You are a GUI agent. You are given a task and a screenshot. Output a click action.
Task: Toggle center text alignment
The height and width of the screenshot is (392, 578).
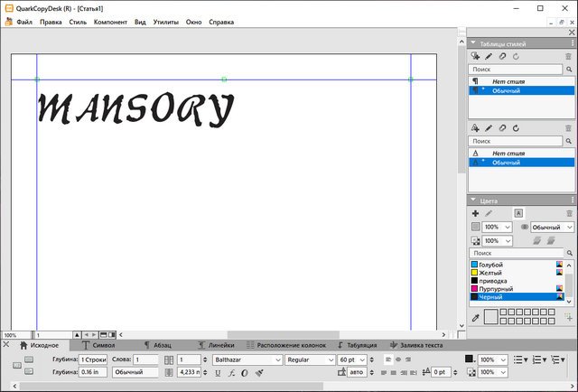(398, 359)
